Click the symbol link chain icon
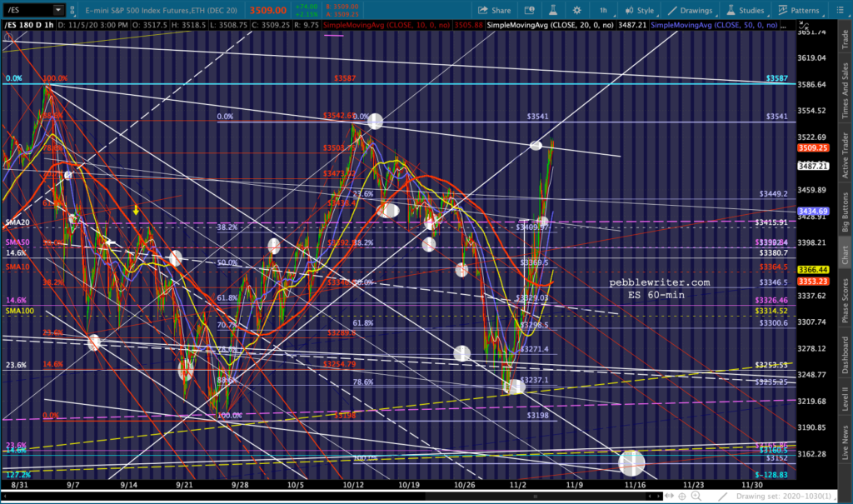Viewport: 853px width, 504px height. click(x=72, y=10)
